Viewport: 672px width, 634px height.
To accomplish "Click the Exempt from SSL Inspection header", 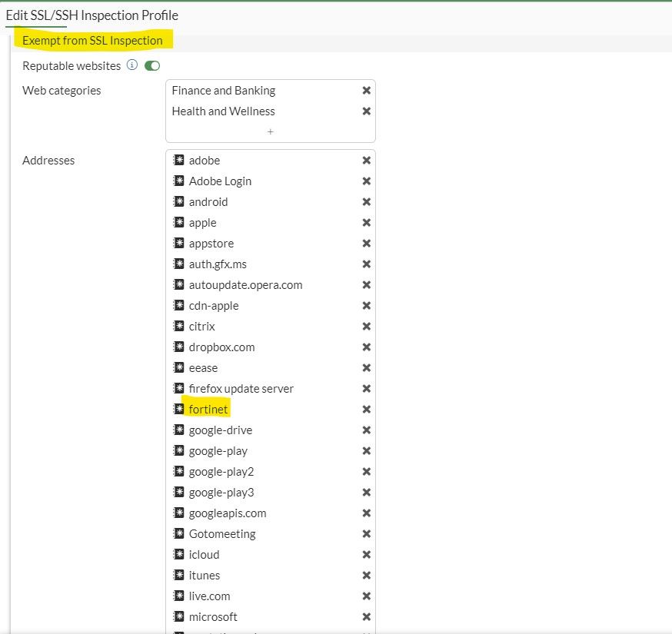I will [x=93, y=41].
